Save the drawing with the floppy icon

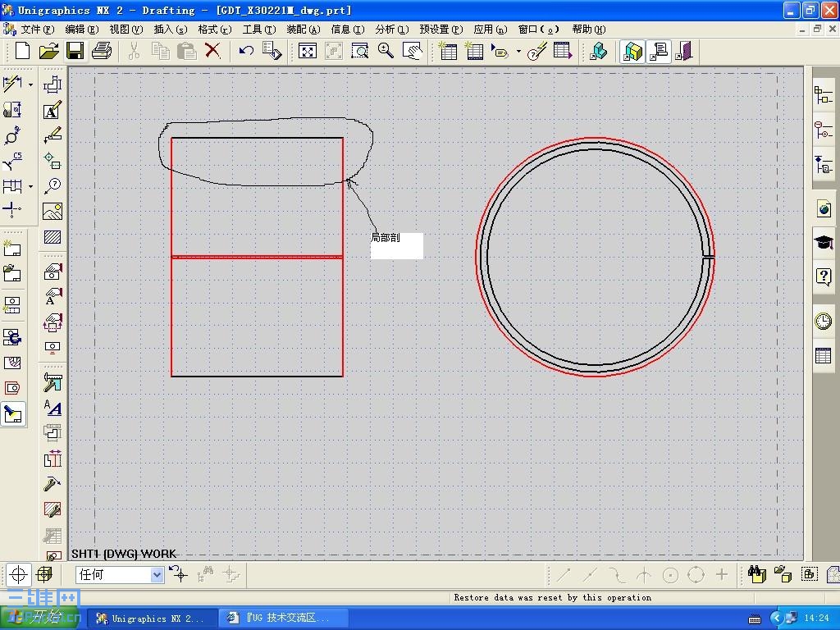[75, 51]
